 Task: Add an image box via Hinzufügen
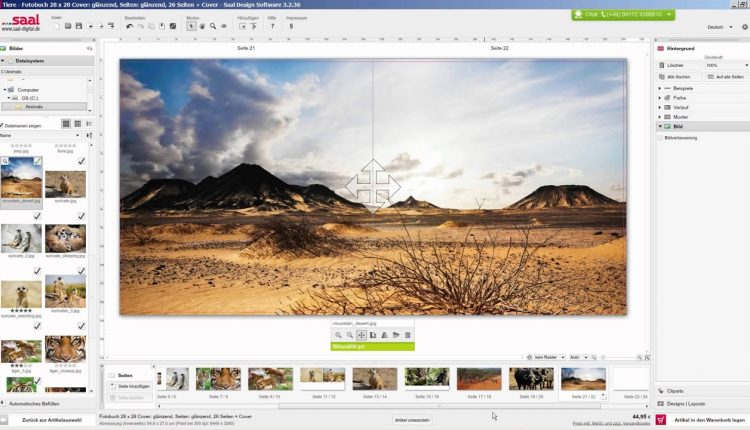pyautogui.click(x=243, y=26)
